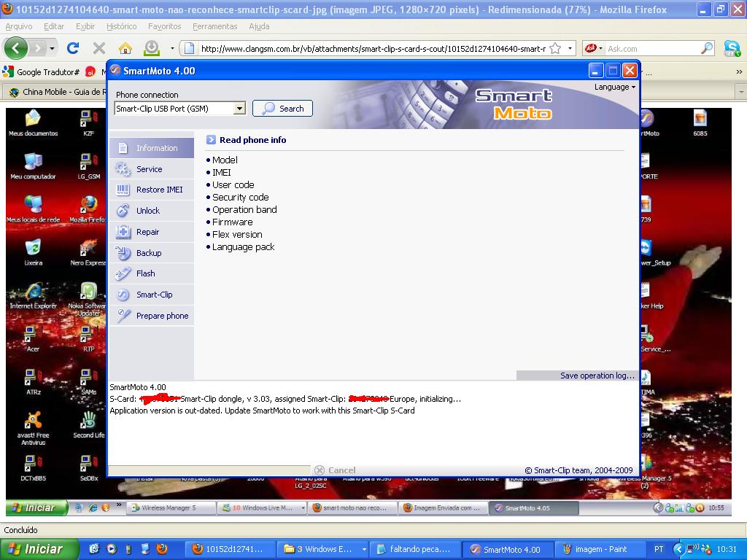Click the Cancel button in SmartMoto

tap(336, 470)
